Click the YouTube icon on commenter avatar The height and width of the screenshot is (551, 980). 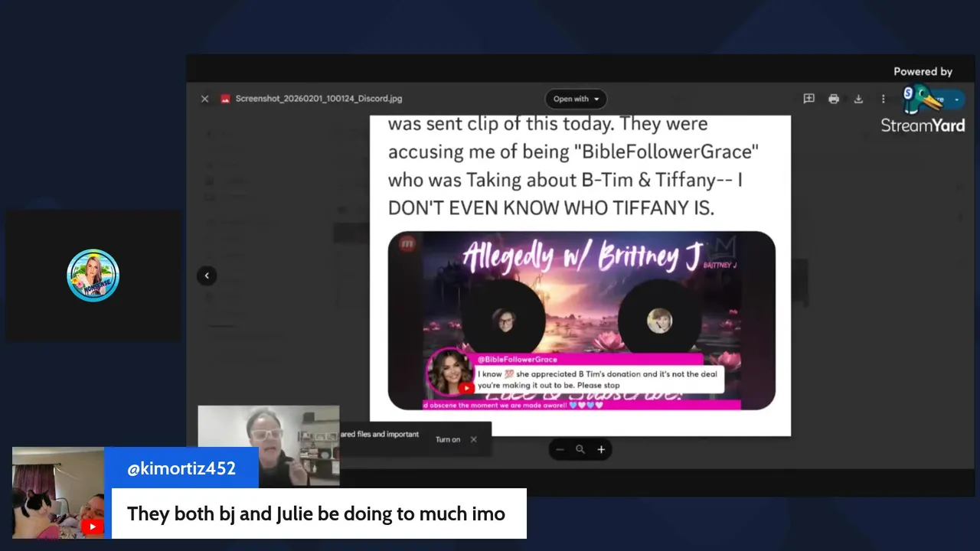(x=93, y=527)
